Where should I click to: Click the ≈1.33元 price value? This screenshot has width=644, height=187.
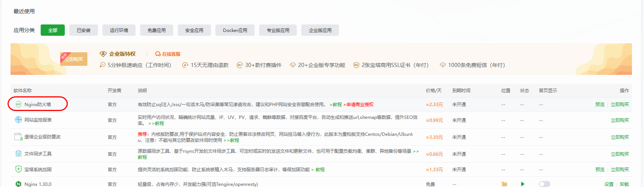434,169
